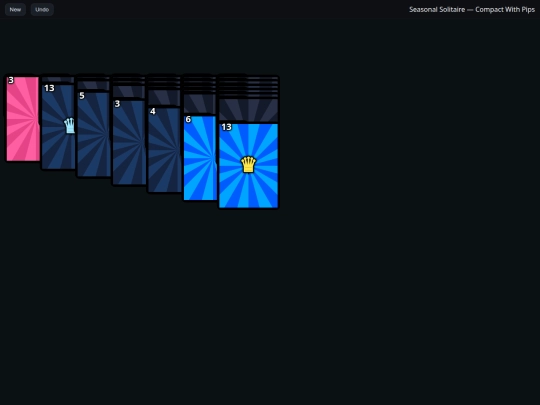Image resolution: width=540 pixels, height=405 pixels.
Task: Select the bright blue 13 king card
Action: [x=249, y=166]
